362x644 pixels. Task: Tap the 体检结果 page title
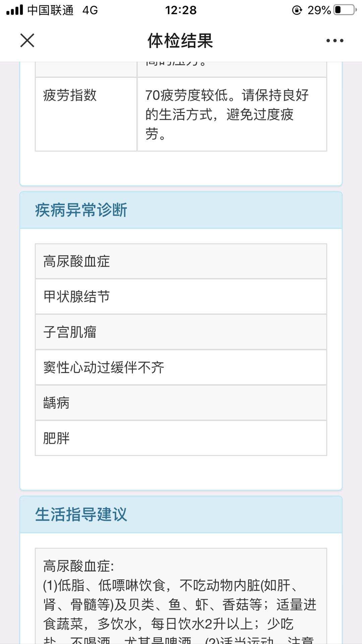point(181,41)
